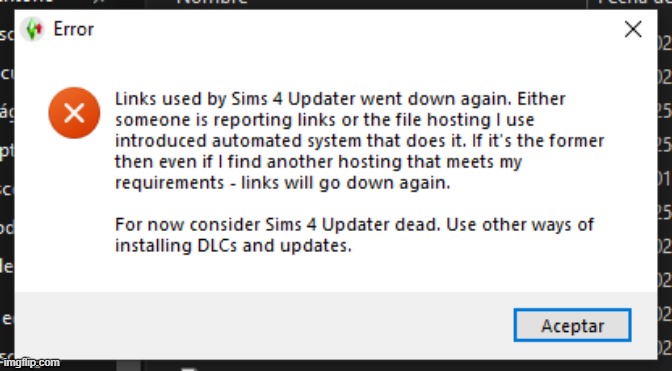Click the empty title bar area of the Error dialog
Image resolution: width=672 pixels, height=371 pixels.
tap(356, 30)
